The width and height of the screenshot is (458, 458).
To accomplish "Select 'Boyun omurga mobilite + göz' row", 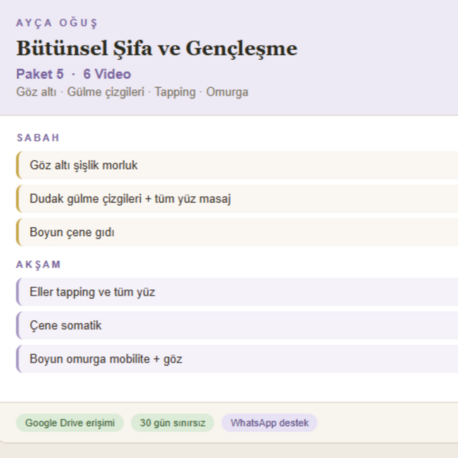I will point(237,359).
